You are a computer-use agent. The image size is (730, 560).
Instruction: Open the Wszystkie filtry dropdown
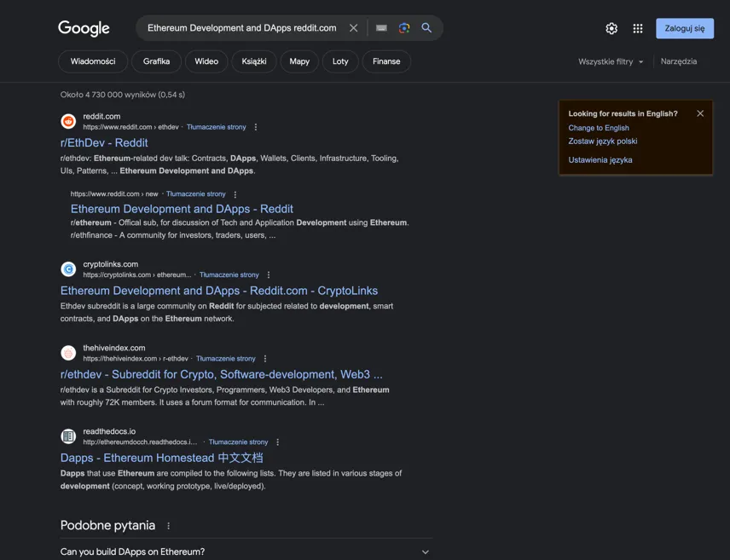pos(611,61)
